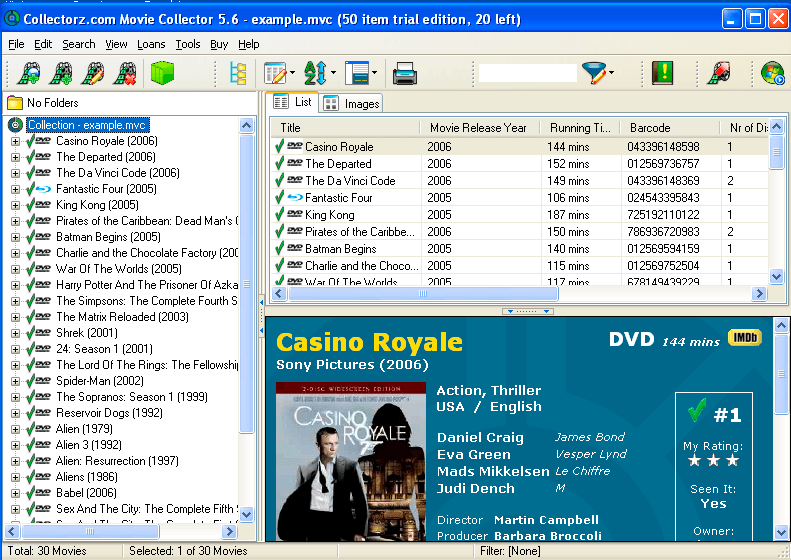Select Collection - example.mvc tree root

click(87, 125)
